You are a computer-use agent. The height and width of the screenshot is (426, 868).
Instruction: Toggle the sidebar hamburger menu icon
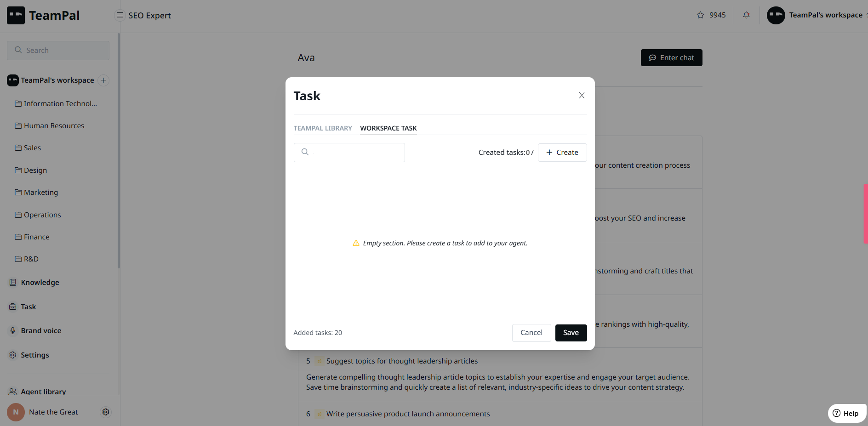(x=120, y=15)
